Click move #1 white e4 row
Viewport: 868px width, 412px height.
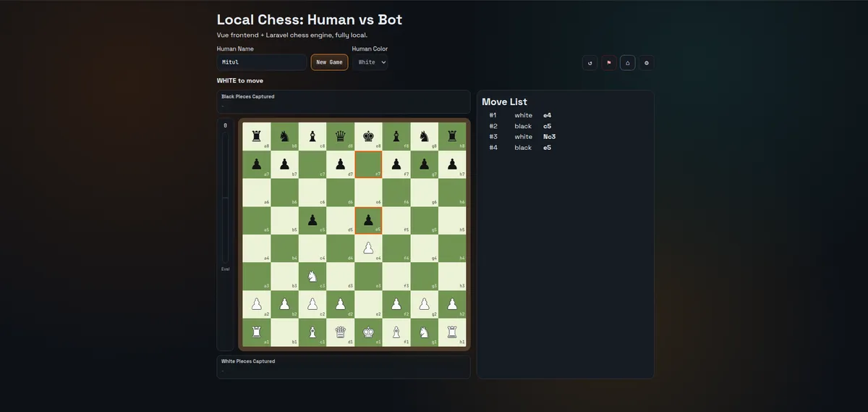click(x=565, y=115)
